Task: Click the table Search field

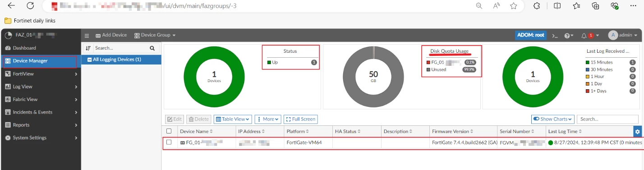Action: tap(607, 119)
